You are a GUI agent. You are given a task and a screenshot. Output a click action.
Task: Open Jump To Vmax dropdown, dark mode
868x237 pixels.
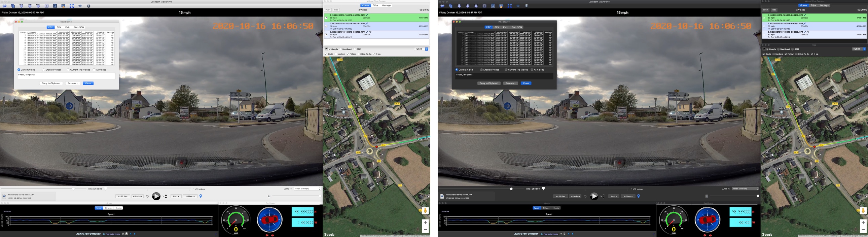point(745,189)
